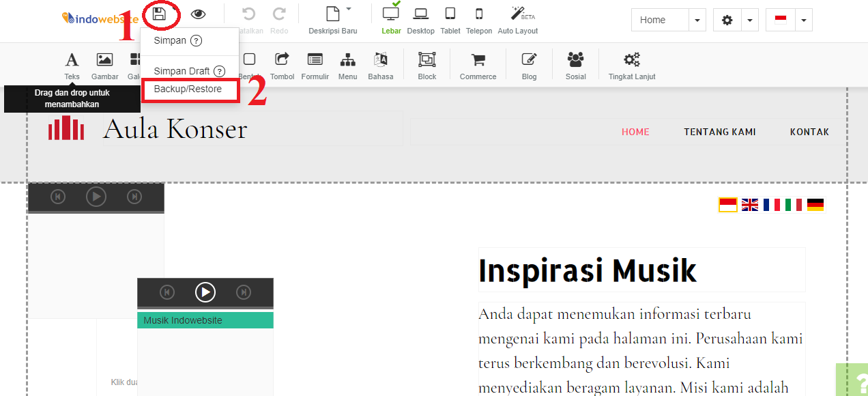
Task: Switch to Telepon view
Action: pyautogui.click(x=479, y=19)
